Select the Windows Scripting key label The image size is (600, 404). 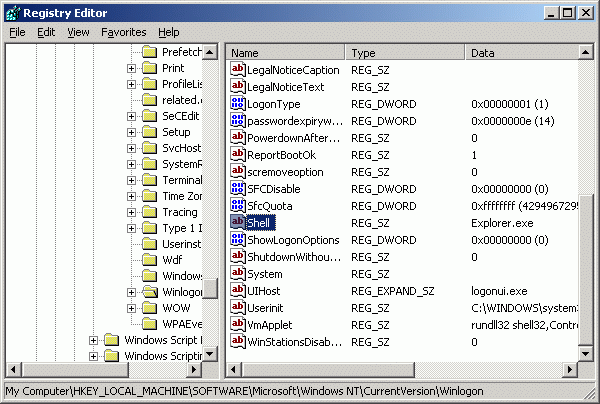click(x=163, y=356)
